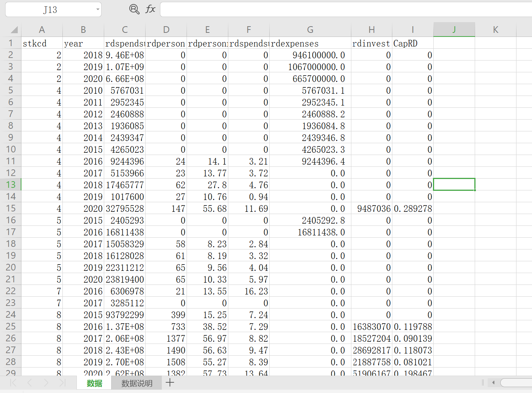Click the cell showing 18527204
The image size is (532, 393).
click(x=372, y=338)
